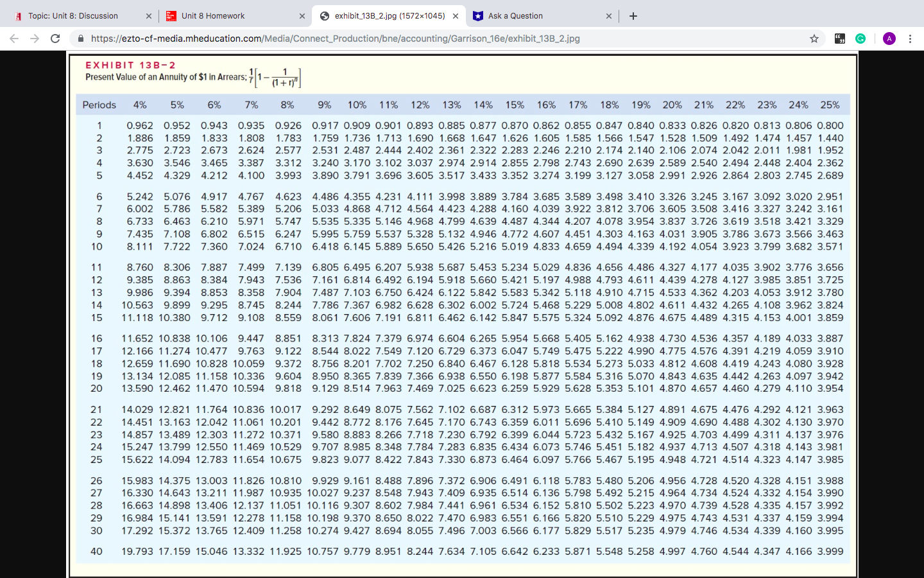The width and height of the screenshot is (924, 578).
Task: Click the 25% column header
Action: tap(830, 105)
